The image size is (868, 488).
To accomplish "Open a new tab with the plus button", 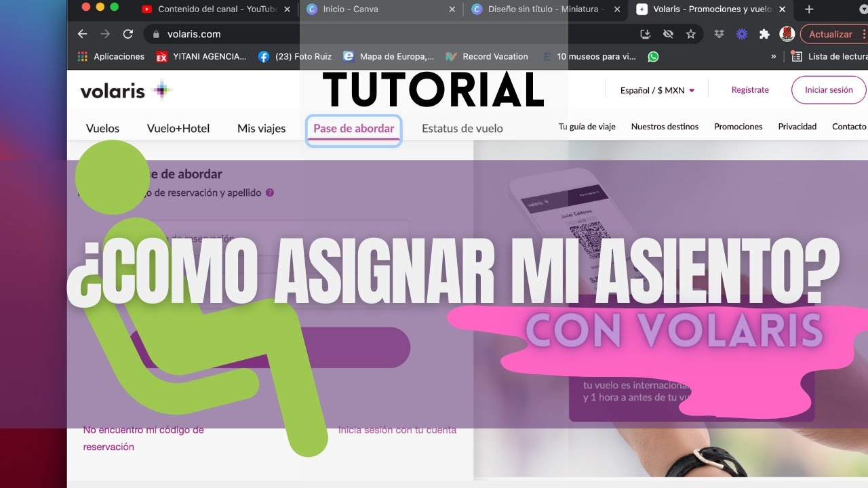I will pos(809,9).
